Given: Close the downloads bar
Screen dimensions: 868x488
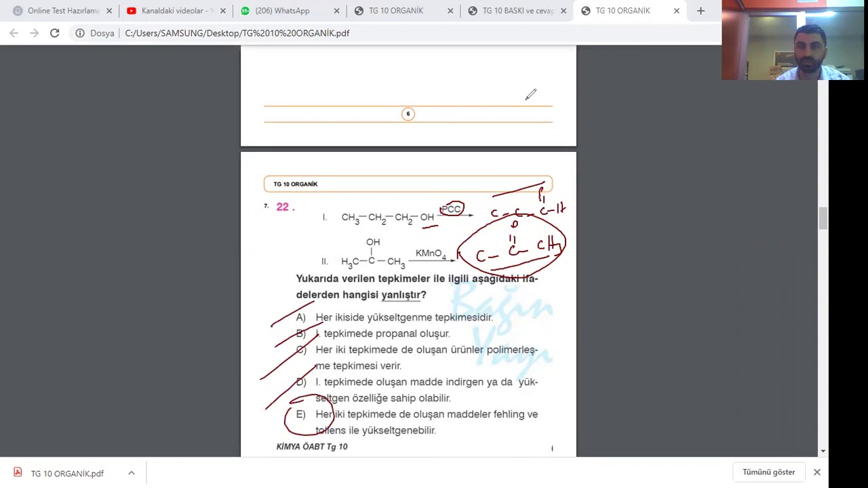Looking at the screenshot, I should (817, 472).
